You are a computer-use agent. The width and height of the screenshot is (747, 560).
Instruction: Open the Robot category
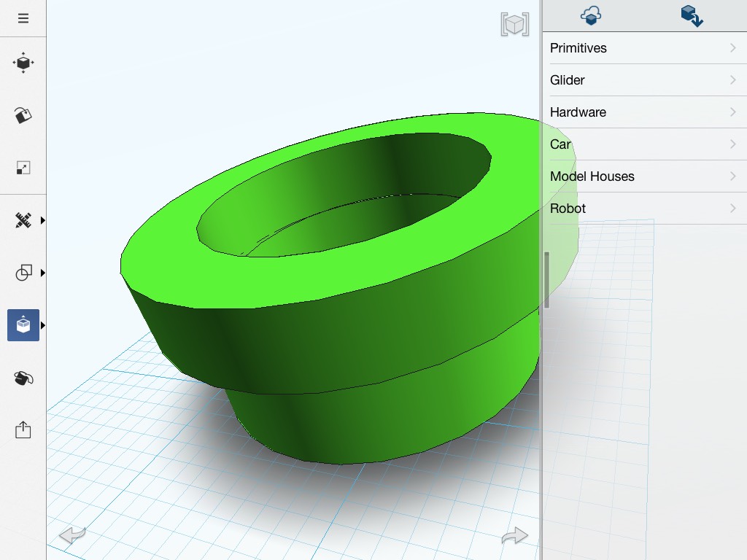pos(645,208)
